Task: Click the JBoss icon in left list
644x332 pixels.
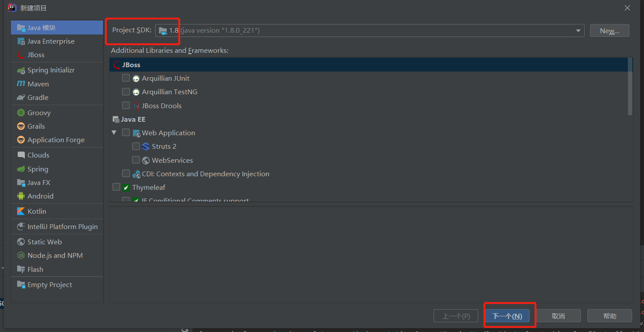Action: click(21, 55)
